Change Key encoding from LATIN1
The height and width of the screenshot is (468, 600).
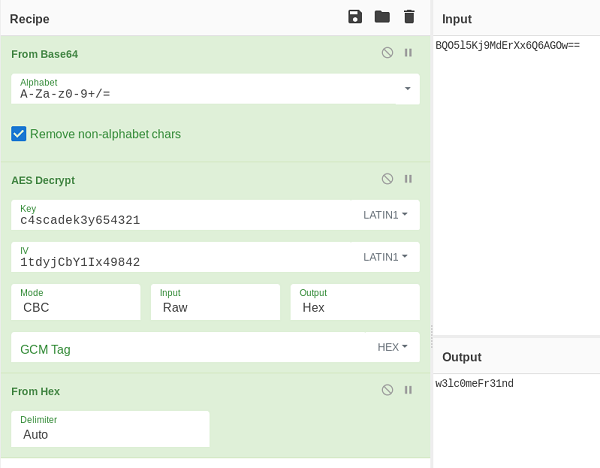(x=385, y=215)
